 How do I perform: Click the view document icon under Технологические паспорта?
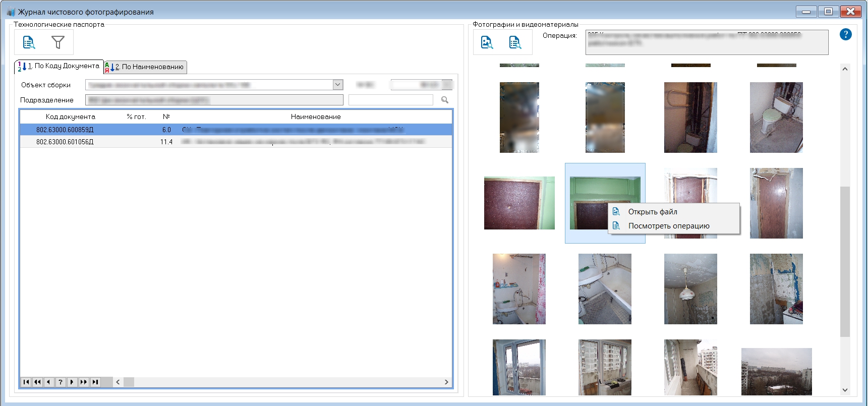(29, 42)
